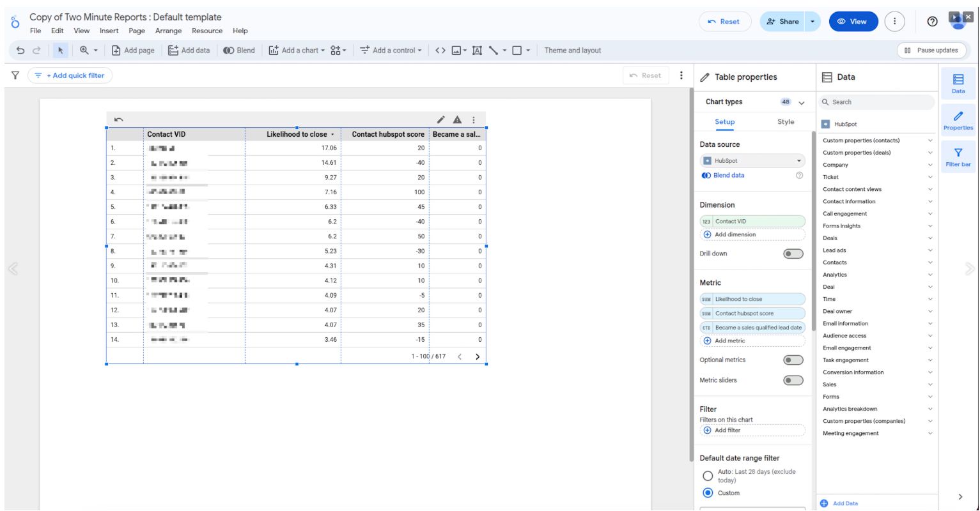Open the Filter bar side panel

coord(958,157)
